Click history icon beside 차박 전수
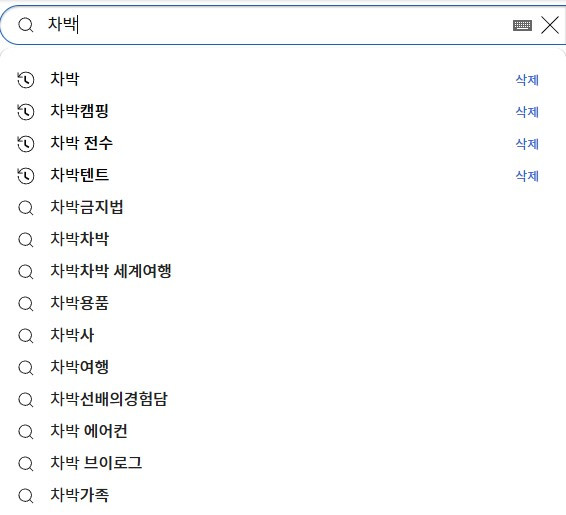Viewport: 566px width, 515px height. click(26, 144)
